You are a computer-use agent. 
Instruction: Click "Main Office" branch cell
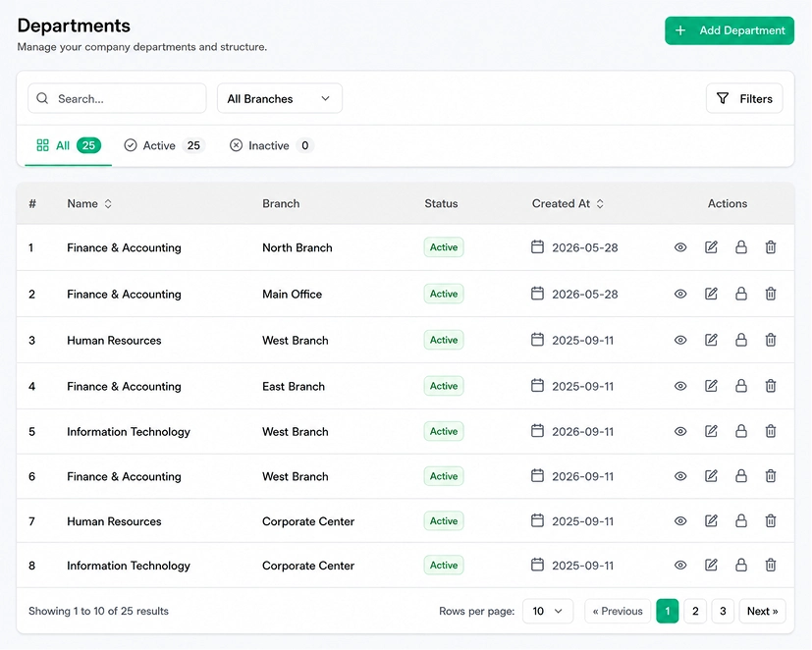[x=292, y=295]
